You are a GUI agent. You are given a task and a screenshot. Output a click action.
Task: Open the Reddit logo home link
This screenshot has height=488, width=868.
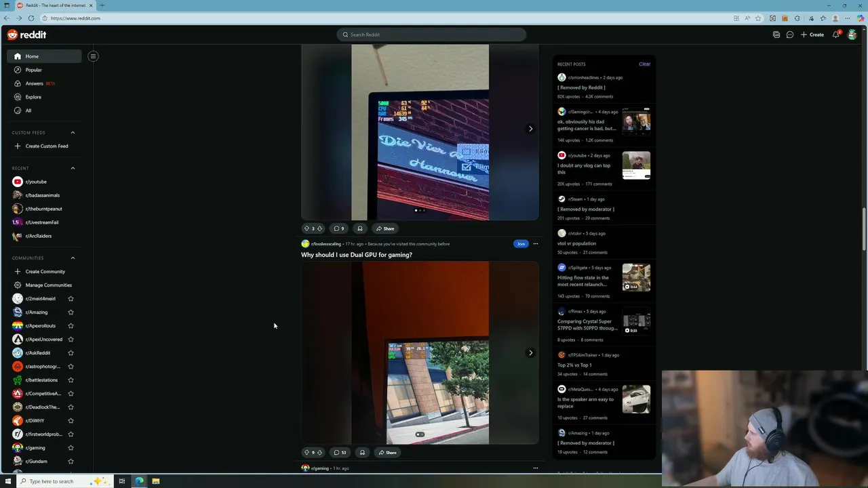point(27,35)
